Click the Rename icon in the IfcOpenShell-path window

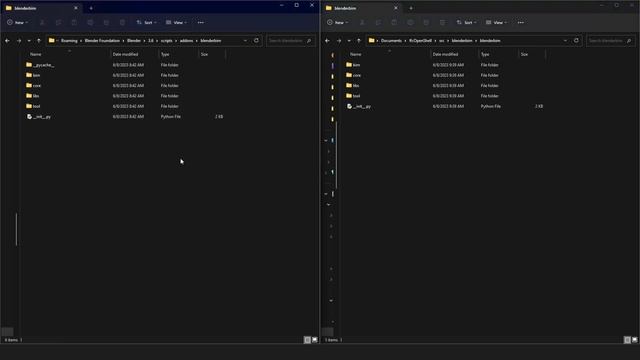410,22
